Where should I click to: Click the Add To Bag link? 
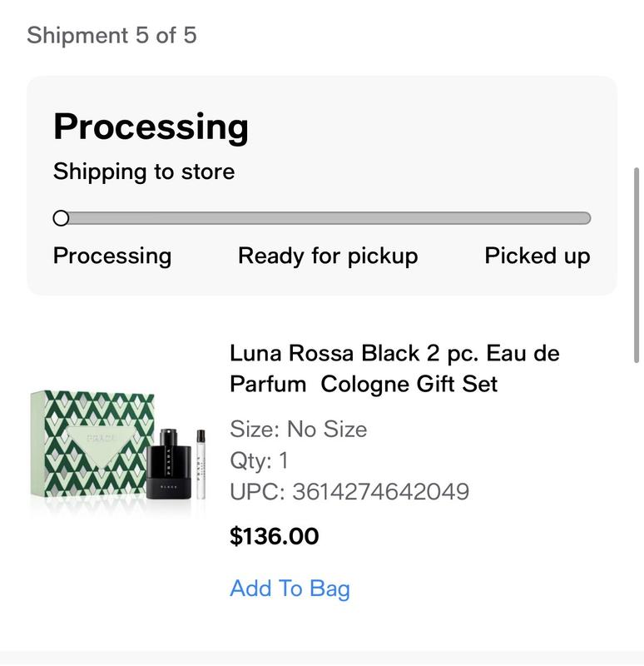[x=290, y=589]
